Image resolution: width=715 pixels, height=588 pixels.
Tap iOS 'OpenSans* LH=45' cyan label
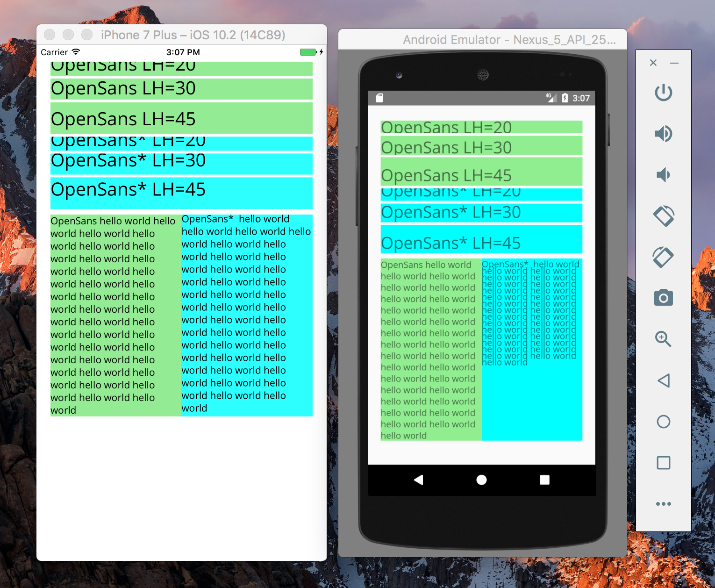pyautogui.click(x=181, y=193)
